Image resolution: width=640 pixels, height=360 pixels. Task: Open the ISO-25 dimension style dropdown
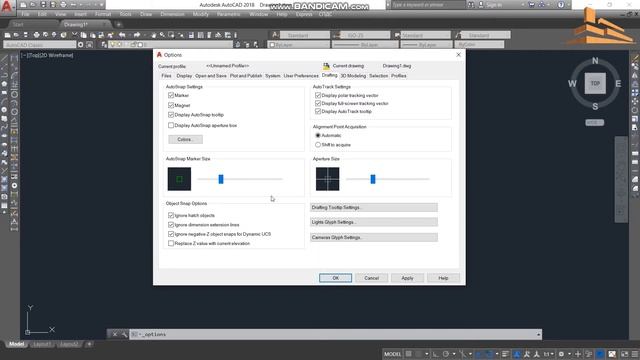click(x=365, y=35)
